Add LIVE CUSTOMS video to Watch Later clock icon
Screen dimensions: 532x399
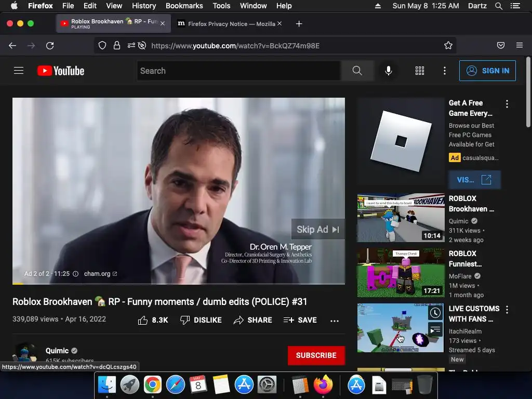pos(435,313)
